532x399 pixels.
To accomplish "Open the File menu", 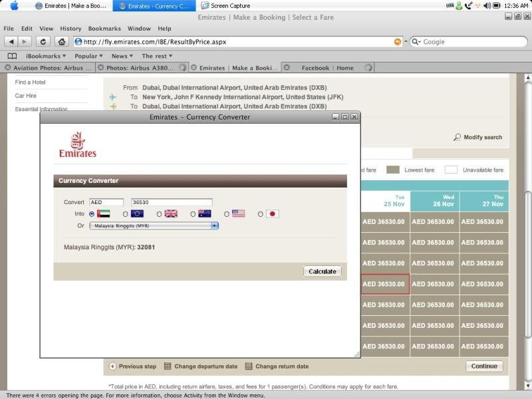I will (x=9, y=29).
